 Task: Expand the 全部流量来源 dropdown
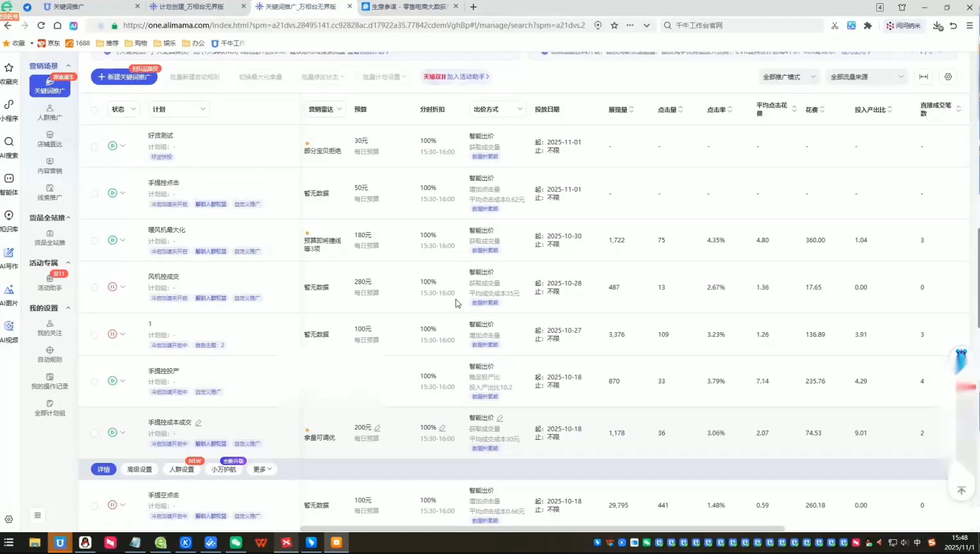point(867,77)
